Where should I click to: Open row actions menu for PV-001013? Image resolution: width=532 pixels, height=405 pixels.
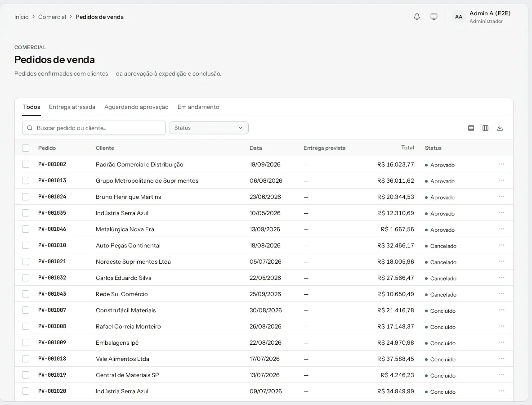coord(501,180)
